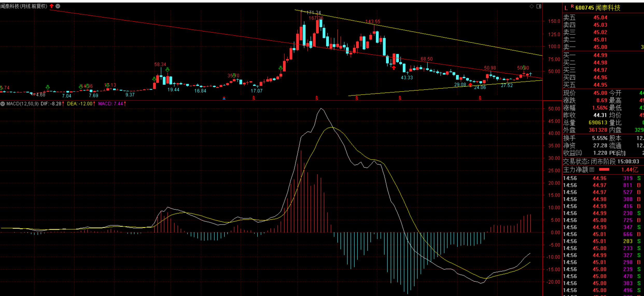Click the 171.24 high price label
The height and width of the screenshot is (296, 644).
(313, 12)
